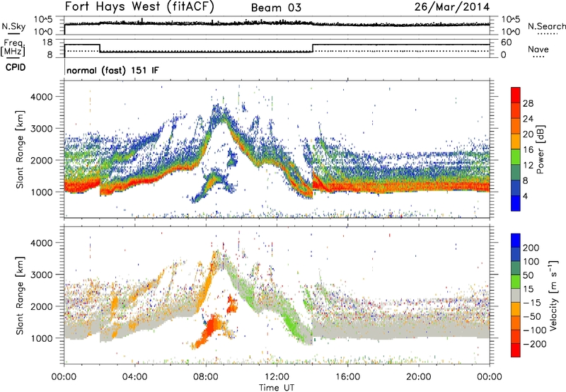
Task: Pick the Velocity colorbar segment between 50 and 100
Action: pos(516,268)
